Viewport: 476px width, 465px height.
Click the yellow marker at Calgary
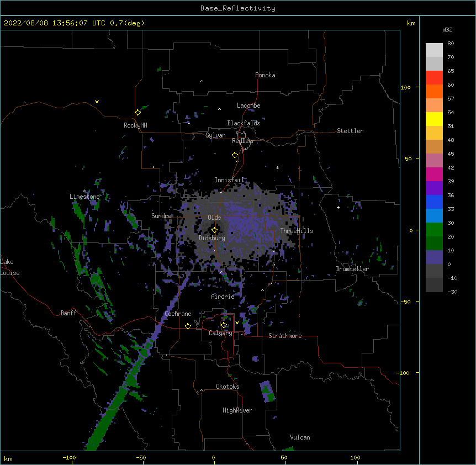click(224, 325)
